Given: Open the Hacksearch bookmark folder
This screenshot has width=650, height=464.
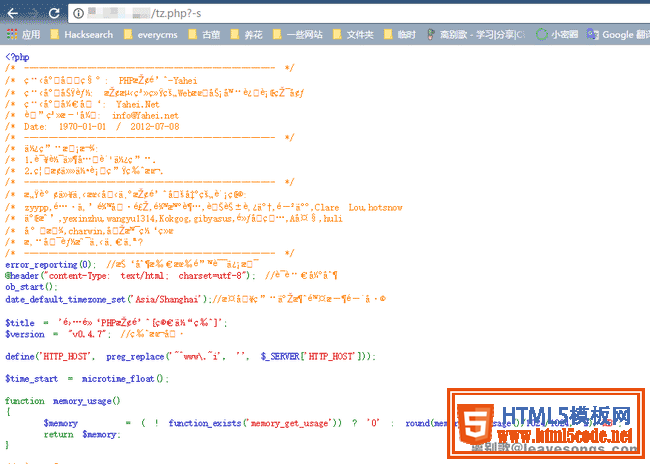Looking at the screenshot, I should pyautogui.click(x=82, y=34).
